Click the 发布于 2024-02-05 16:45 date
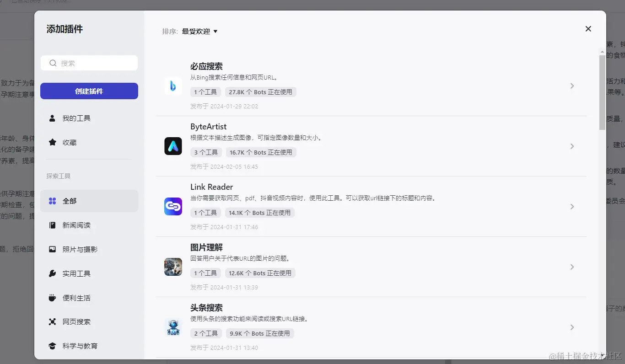Image resolution: width=625 pixels, height=364 pixels. pos(224,167)
